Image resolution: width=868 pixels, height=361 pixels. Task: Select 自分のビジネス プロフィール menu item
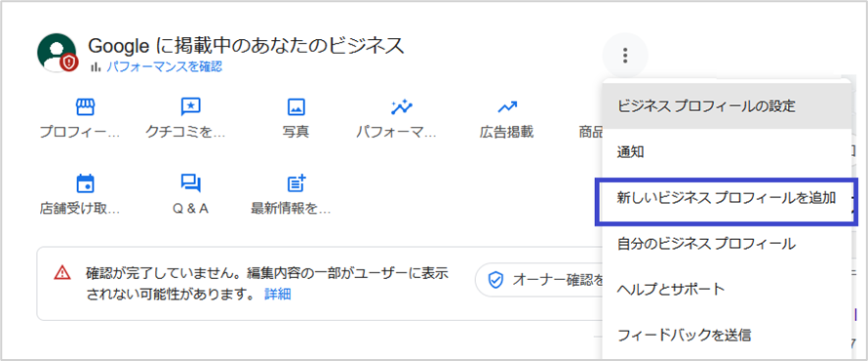click(727, 244)
